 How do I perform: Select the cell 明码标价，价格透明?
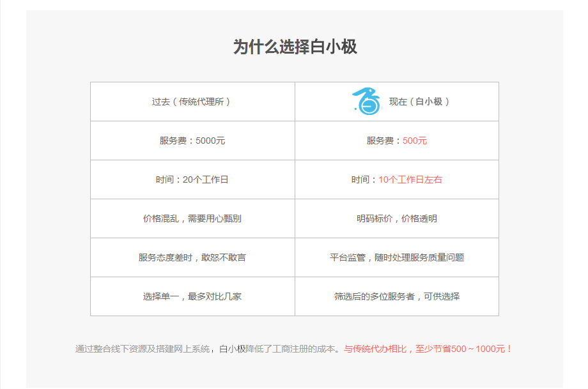[397, 218]
